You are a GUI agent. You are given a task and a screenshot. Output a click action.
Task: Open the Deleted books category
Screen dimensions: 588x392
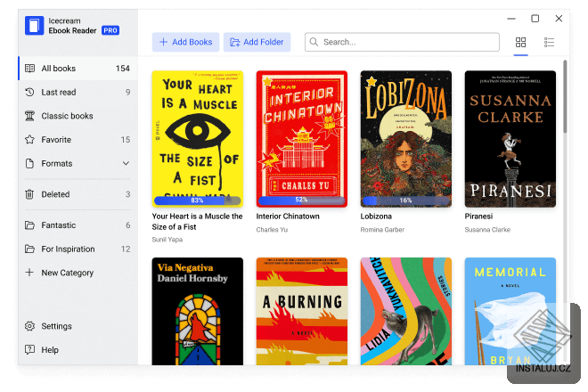click(78, 194)
